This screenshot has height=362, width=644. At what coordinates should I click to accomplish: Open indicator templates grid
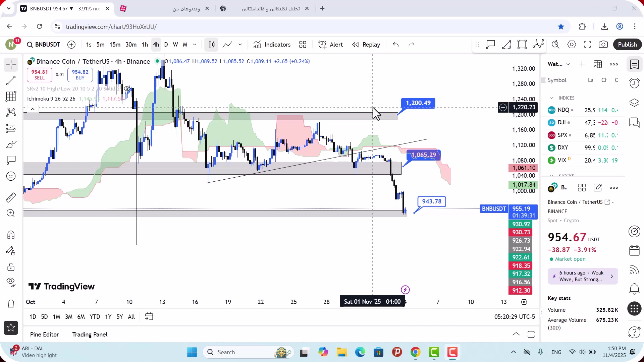pos(303,45)
